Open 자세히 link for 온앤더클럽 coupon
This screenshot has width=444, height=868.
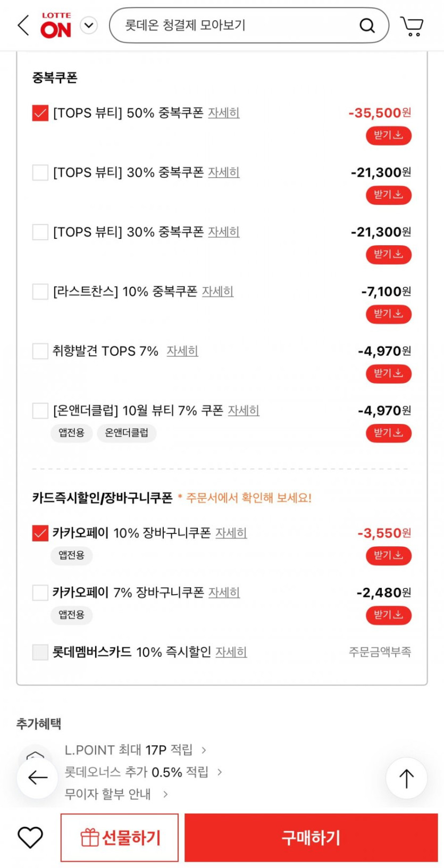(244, 411)
